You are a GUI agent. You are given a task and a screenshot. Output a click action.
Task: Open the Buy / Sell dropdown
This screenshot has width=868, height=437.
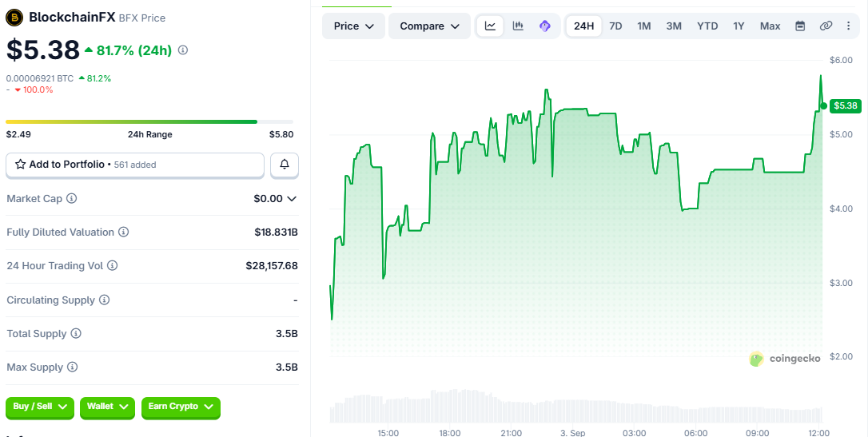[x=40, y=407]
